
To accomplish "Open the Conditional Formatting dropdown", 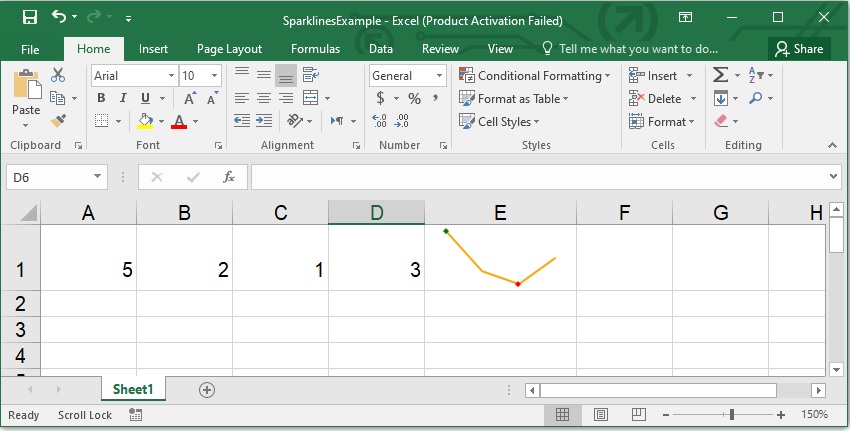I will (x=534, y=76).
